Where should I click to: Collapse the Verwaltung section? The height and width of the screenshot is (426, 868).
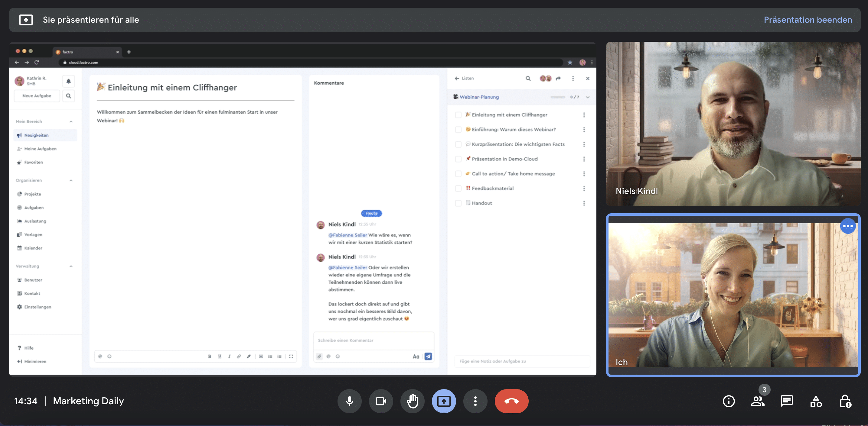[71, 266]
